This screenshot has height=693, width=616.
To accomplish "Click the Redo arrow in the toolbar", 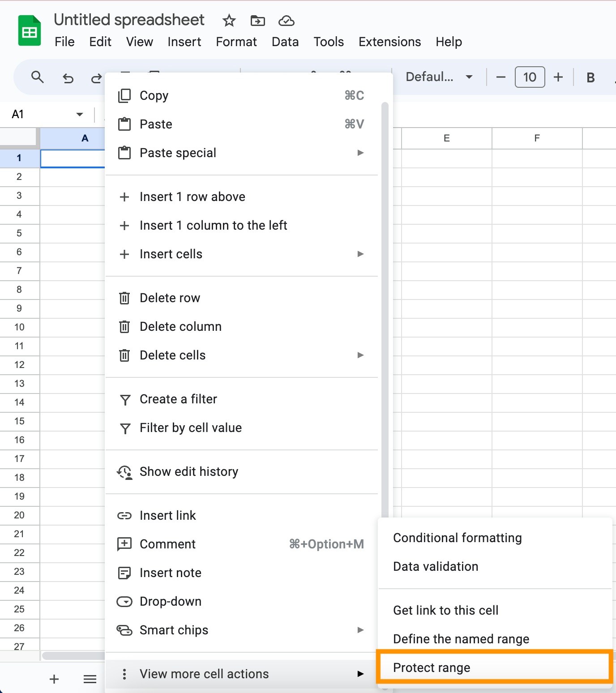I will tap(96, 78).
